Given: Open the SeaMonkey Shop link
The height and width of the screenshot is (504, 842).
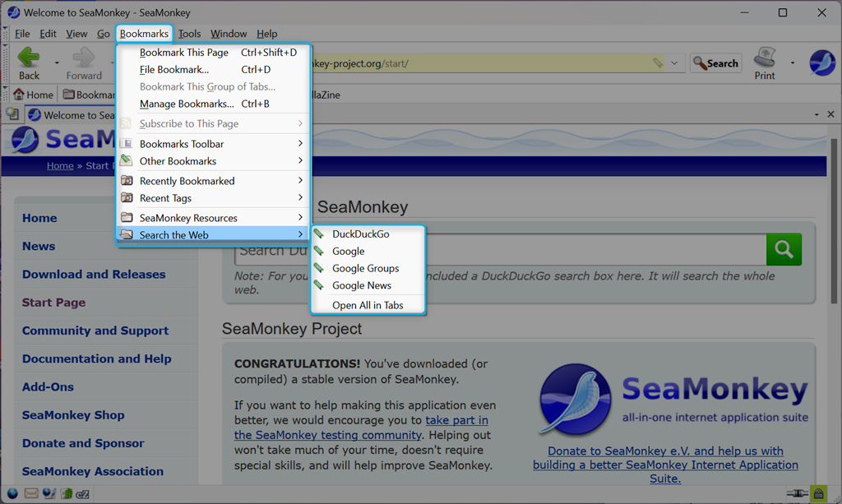Looking at the screenshot, I should pyautogui.click(x=73, y=415).
